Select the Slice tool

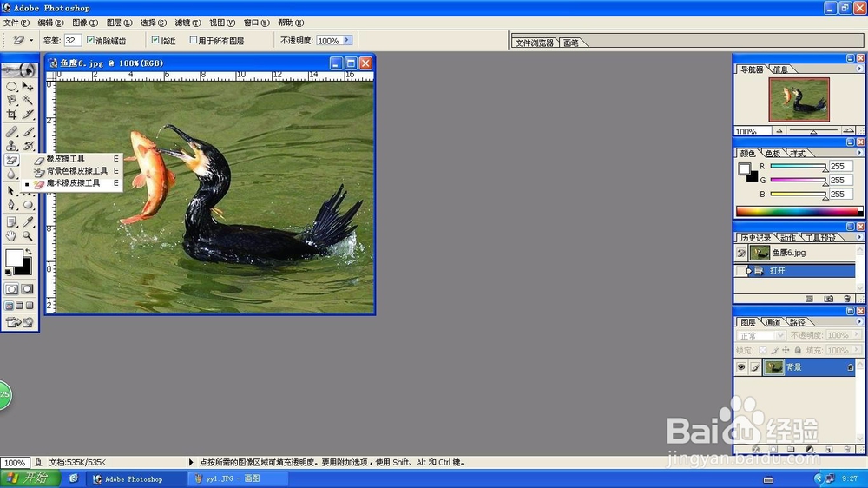(28, 114)
